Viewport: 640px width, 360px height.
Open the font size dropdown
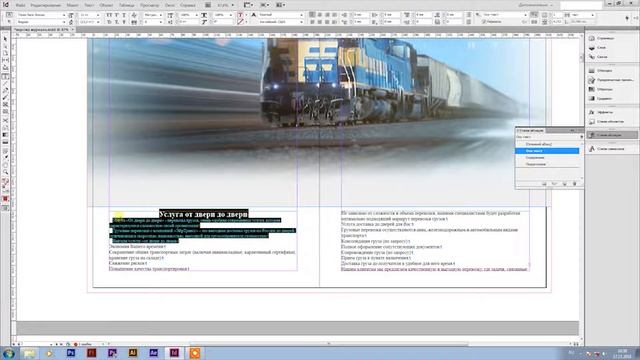click(98, 15)
